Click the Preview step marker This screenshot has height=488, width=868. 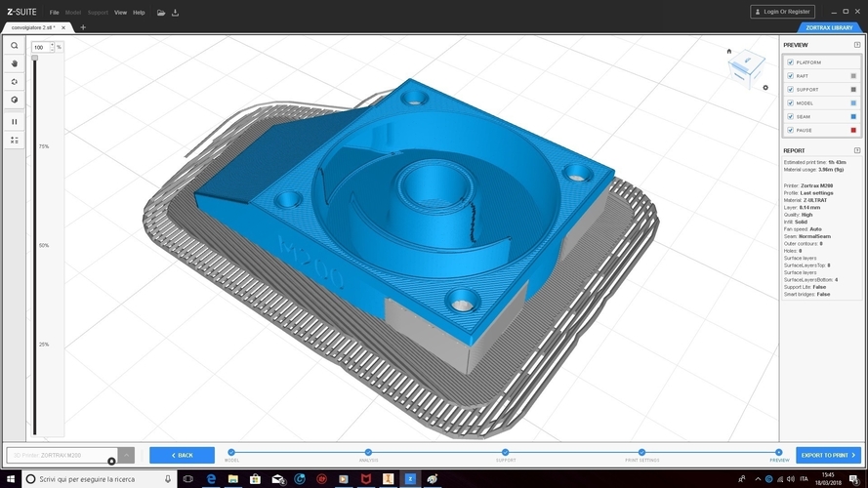coord(779,453)
